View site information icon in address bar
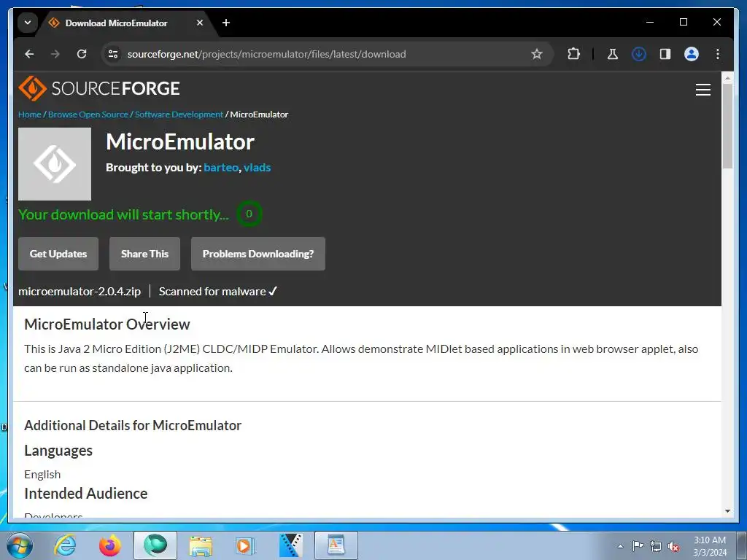 [x=113, y=54]
